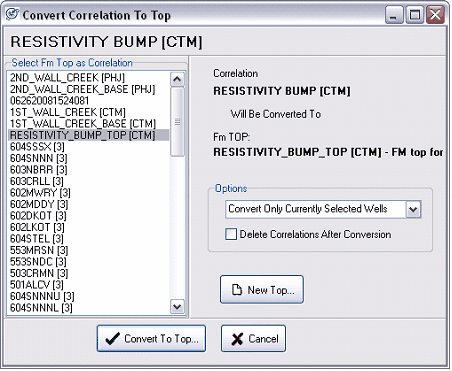Click the app icon in title bar
Image resolution: width=452 pixels, height=371 pixels.
click(x=12, y=15)
